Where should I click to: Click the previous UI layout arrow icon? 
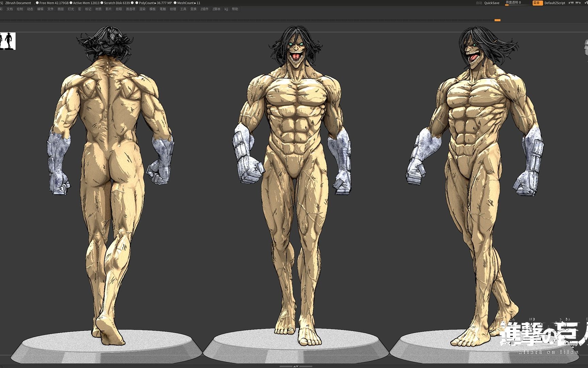tap(571, 3)
